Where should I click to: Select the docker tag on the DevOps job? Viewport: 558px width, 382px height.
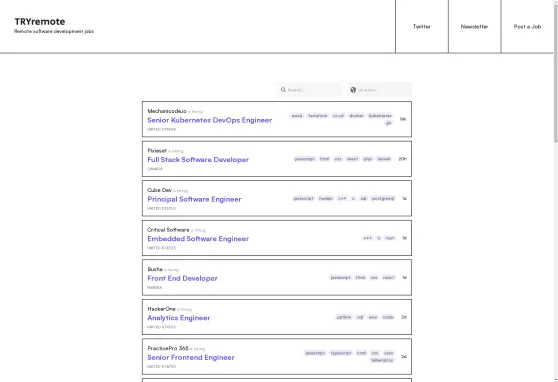tap(356, 116)
